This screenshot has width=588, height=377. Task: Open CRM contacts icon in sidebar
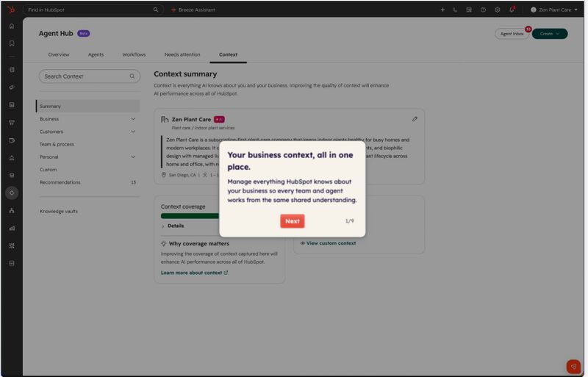pyautogui.click(x=12, y=70)
